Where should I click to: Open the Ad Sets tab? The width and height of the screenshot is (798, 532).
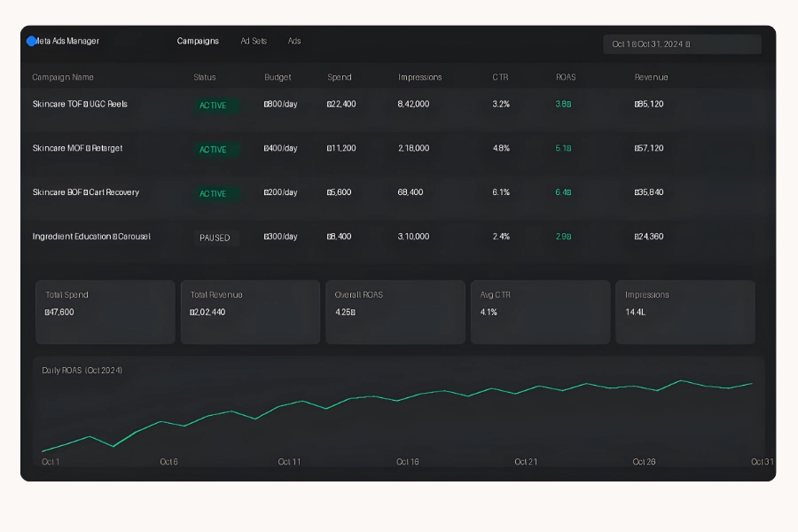pyautogui.click(x=254, y=41)
